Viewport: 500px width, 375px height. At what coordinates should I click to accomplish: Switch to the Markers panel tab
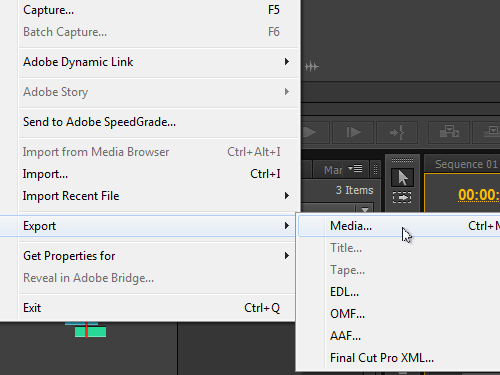tap(333, 170)
